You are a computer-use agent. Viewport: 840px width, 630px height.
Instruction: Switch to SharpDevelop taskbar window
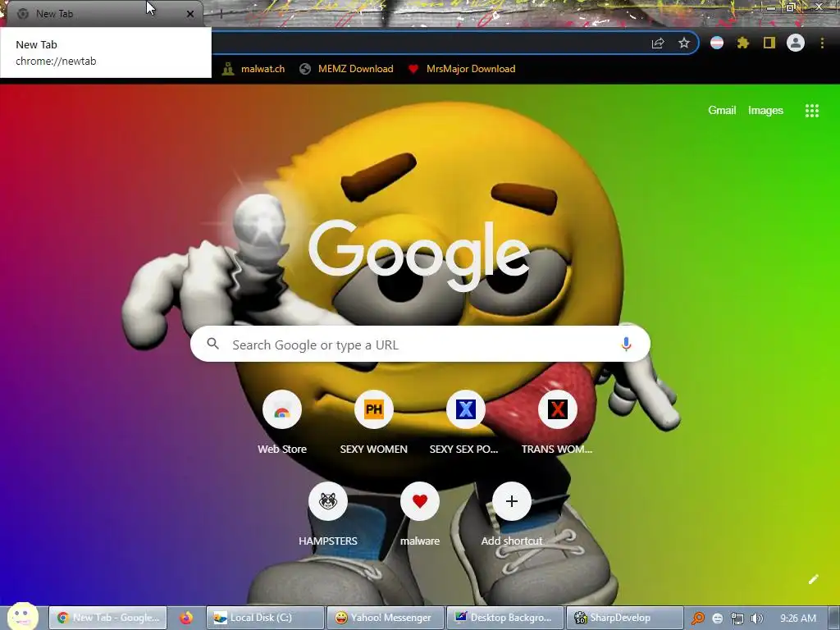tap(625, 618)
